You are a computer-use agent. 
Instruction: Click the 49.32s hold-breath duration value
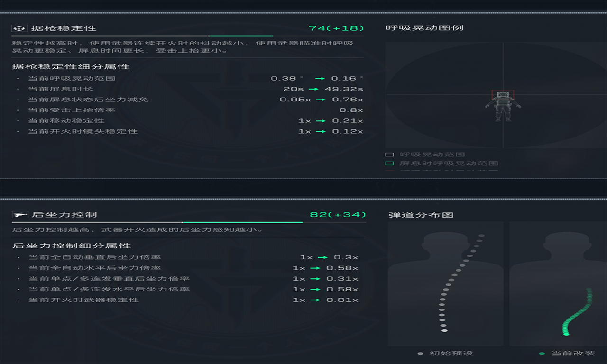pyautogui.click(x=344, y=89)
